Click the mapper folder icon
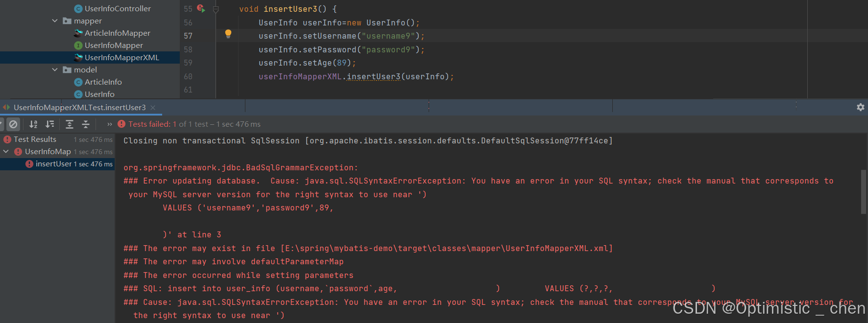This screenshot has width=868, height=323. point(67,21)
